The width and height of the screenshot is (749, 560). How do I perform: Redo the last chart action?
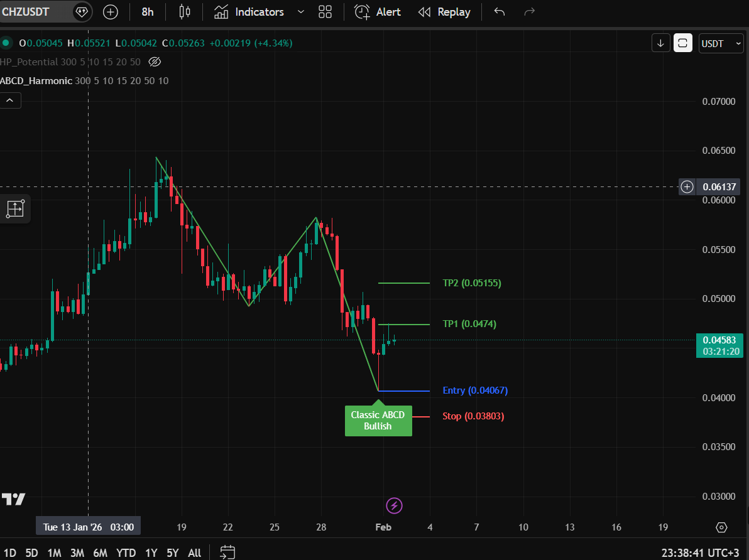(529, 12)
